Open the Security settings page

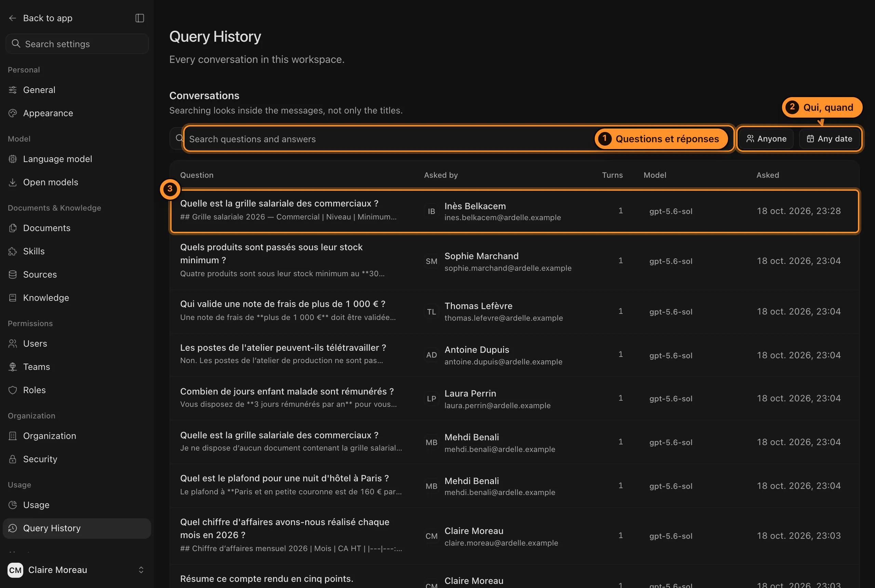pos(77,459)
